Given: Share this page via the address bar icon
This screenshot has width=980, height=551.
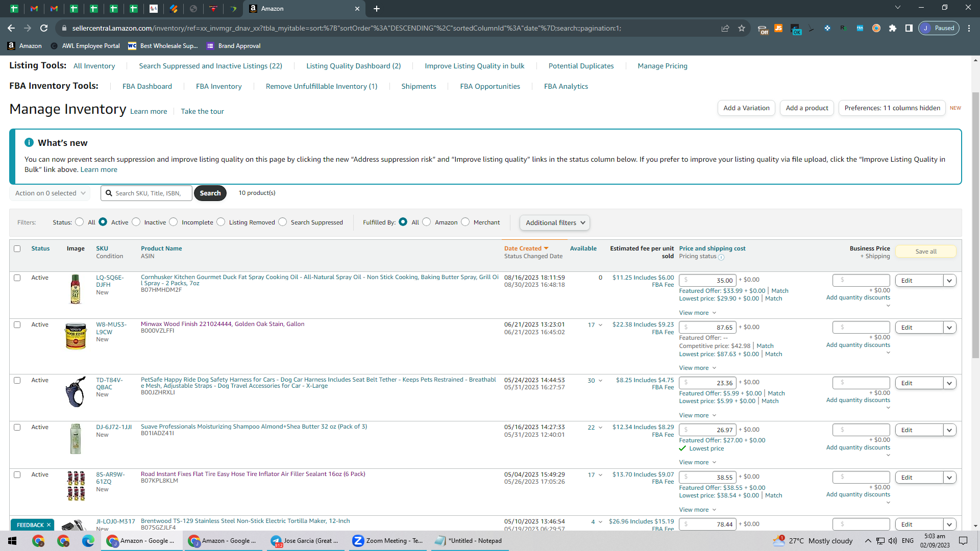Looking at the screenshot, I should point(725,28).
